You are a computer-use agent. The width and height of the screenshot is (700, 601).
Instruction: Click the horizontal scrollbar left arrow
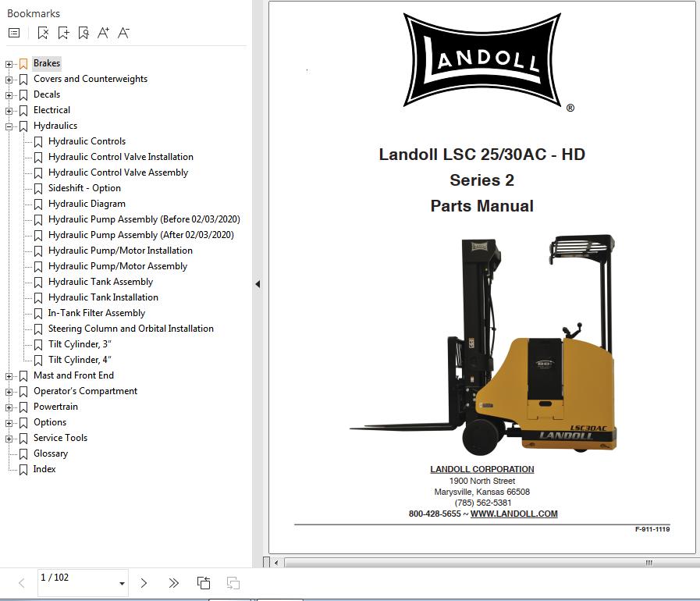(x=276, y=563)
